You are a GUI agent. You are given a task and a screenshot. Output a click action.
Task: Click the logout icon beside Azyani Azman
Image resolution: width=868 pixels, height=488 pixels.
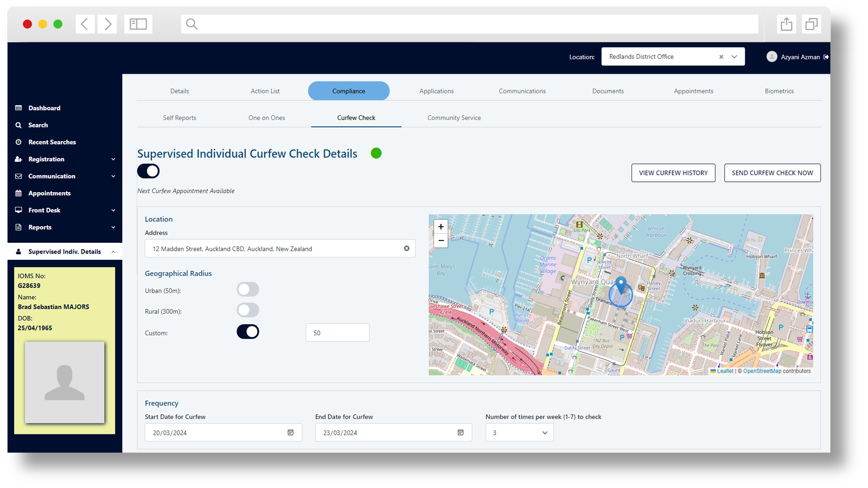point(826,57)
